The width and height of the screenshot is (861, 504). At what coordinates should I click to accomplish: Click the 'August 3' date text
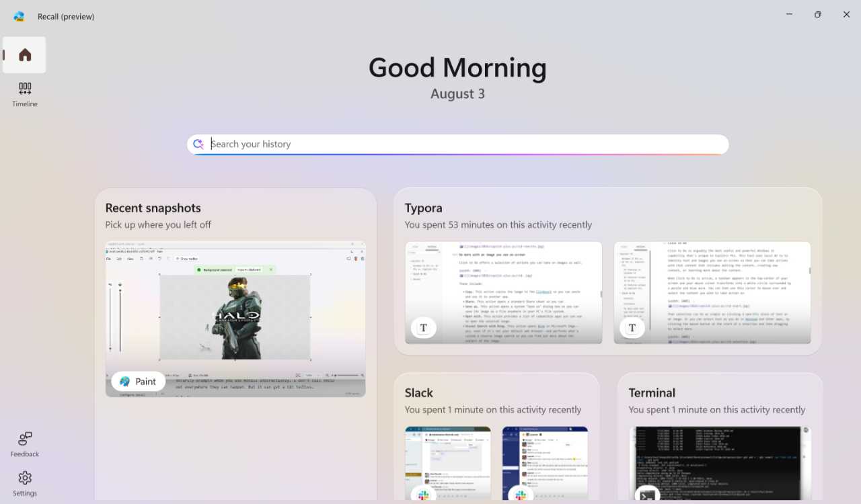(x=457, y=94)
